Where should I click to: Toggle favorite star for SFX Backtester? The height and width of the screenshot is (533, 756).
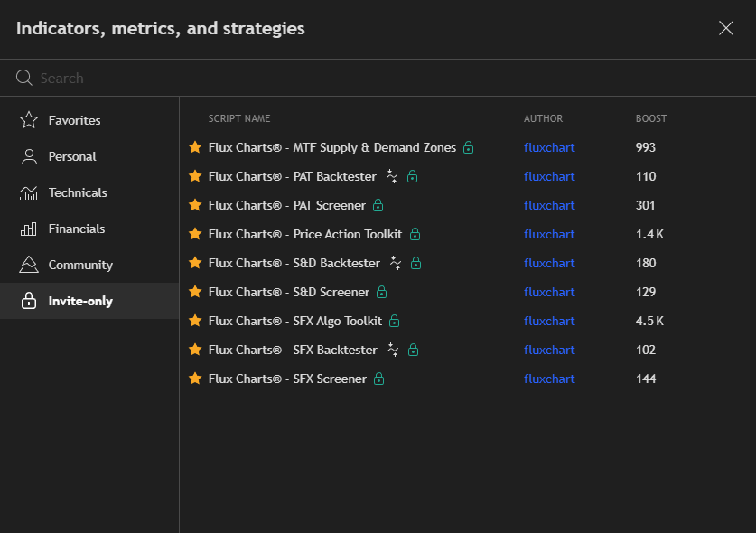coord(195,350)
